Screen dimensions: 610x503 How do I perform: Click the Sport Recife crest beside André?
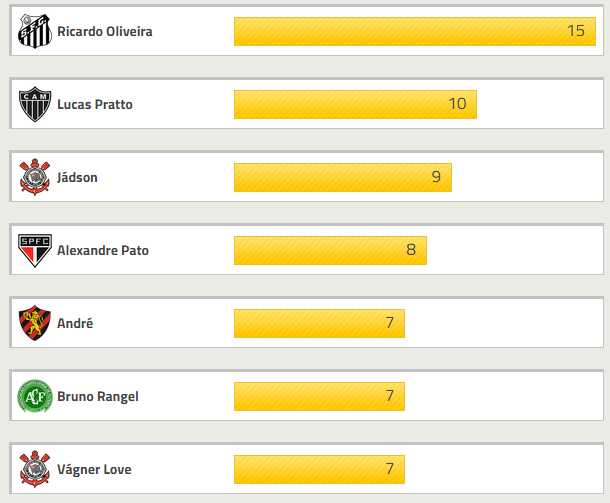(35, 324)
